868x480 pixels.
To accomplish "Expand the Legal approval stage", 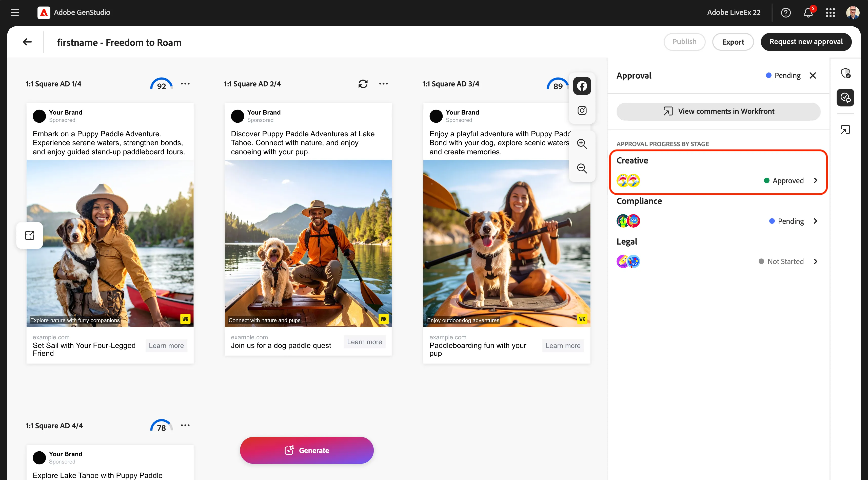I will click(x=815, y=262).
